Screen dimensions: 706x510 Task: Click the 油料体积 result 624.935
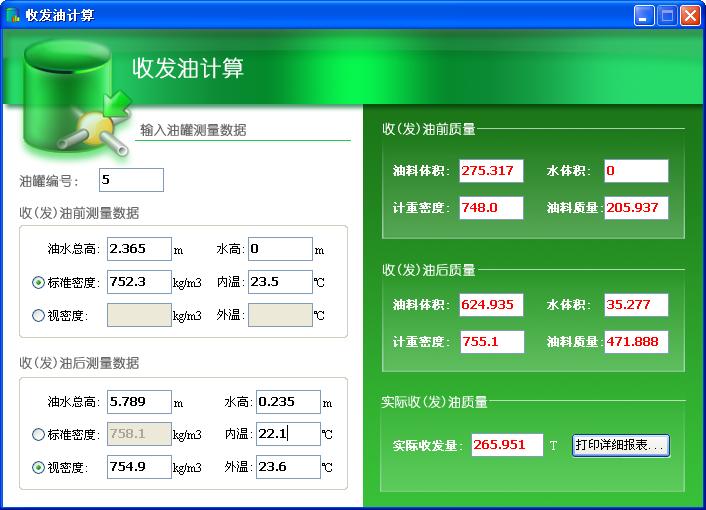coord(491,305)
